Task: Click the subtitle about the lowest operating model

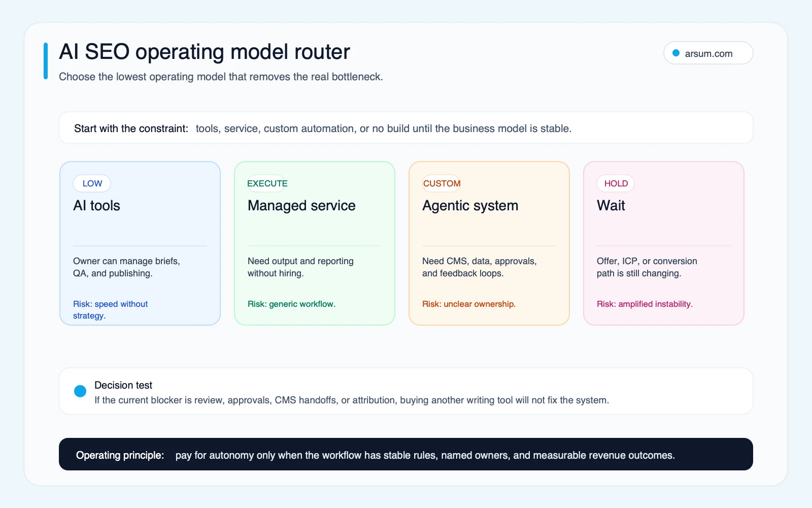Action: [221, 77]
